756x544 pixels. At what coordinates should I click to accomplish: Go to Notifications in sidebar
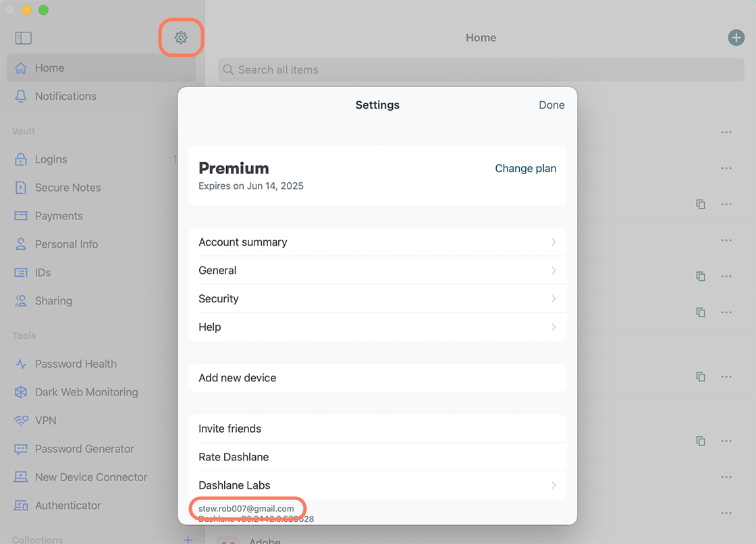[x=65, y=97]
